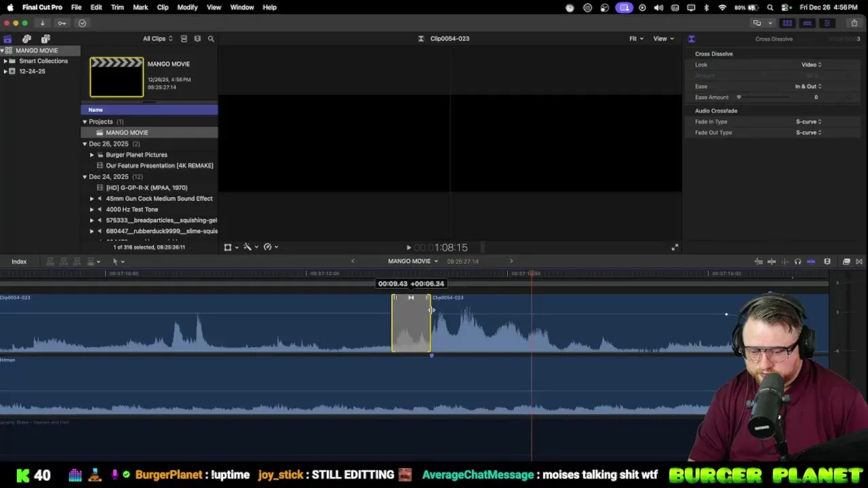Collapse the Projects group triangle
The width and height of the screenshot is (868, 488).
[85, 122]
